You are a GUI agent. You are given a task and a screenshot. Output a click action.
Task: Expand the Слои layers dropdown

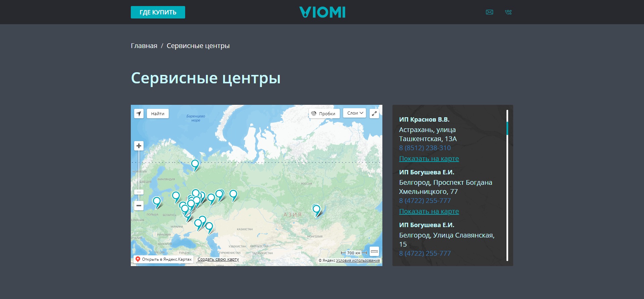[x=355, y=113]
